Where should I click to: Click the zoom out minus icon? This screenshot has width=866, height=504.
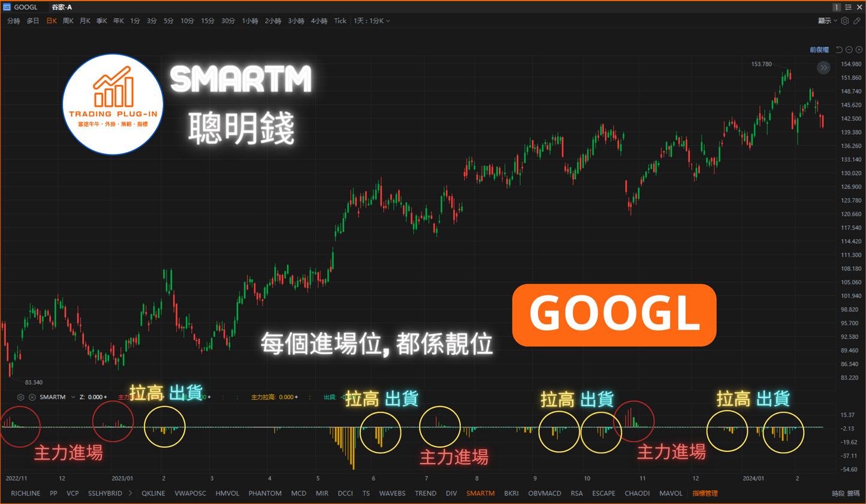click(849, 50)
